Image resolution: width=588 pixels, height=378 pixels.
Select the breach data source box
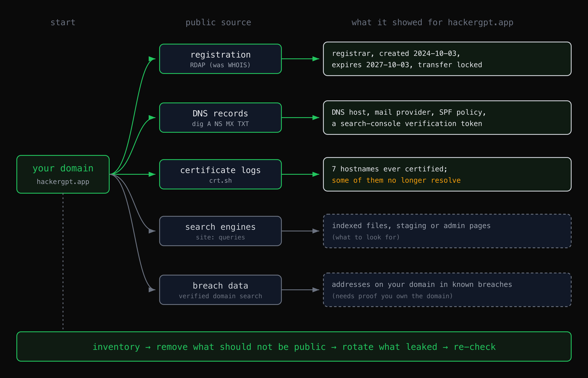point(220,290)
